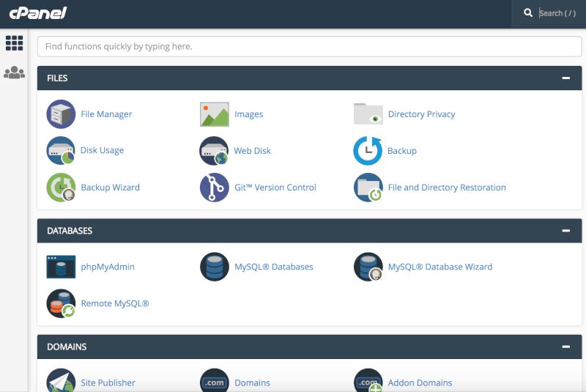Screen dimensions: 586x392
Task: Open the Web Disk icon
Action: coord(215,151)
